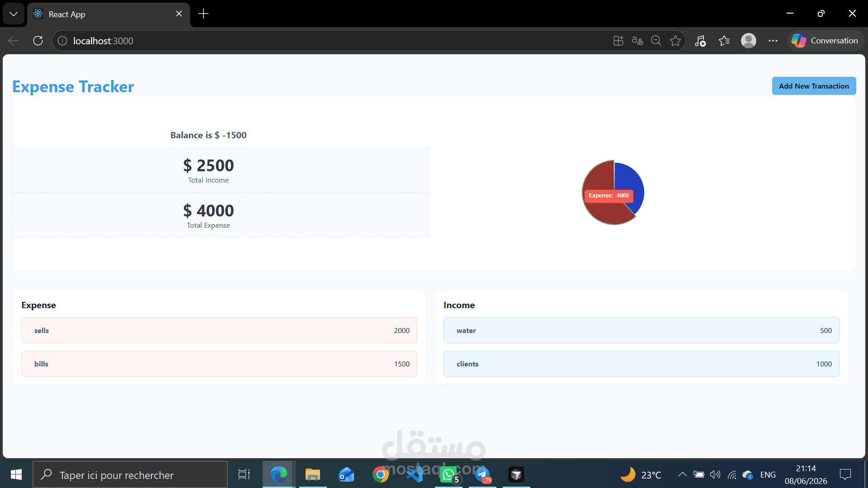Click the Expense section heading
The width and height of the screenshot is (868, 488).
tap(38, 305)
